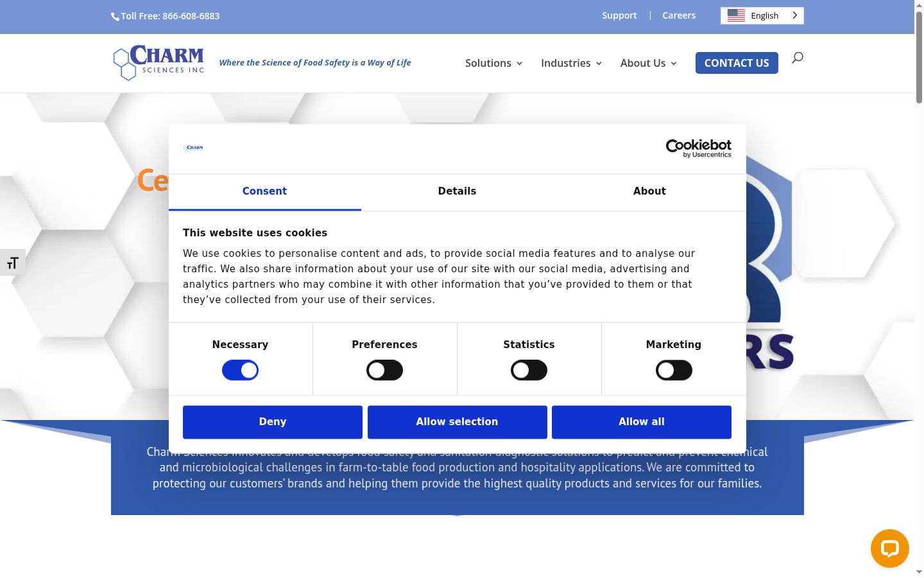The height and width of the screenshot is (578, 924).
Task: Enable the Preferences cookies switch
Action: pos(384,370)
